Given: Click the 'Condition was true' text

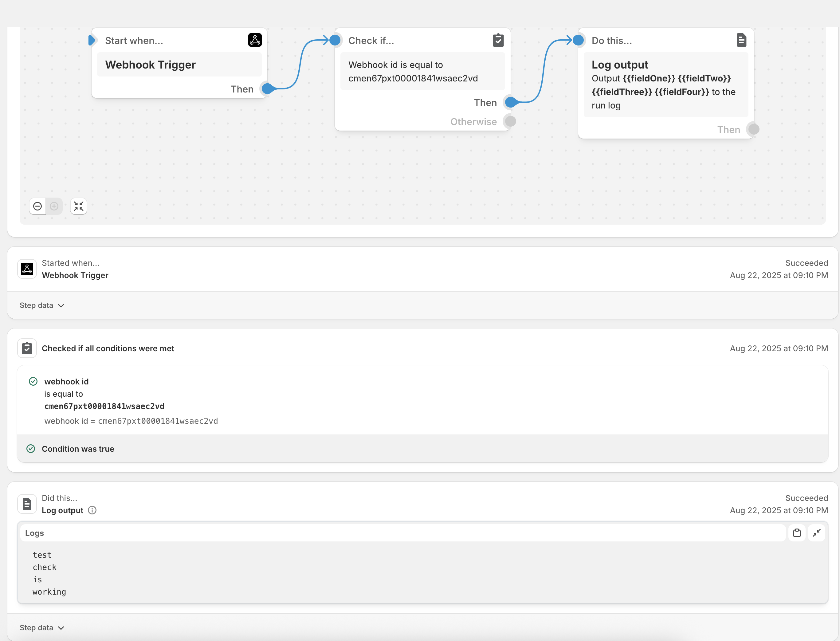Looking at the screenshot, I should click(78, 449).
